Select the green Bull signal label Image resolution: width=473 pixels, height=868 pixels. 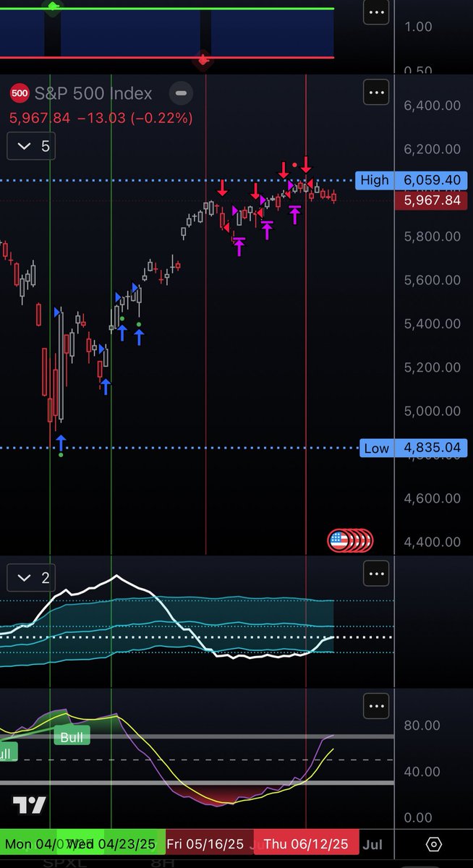tap(72, 736)
